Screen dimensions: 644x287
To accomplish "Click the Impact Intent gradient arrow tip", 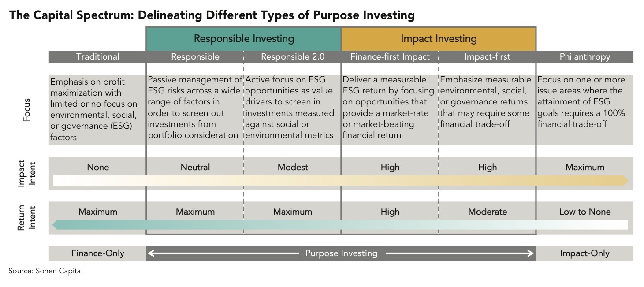I will point(625,180).
